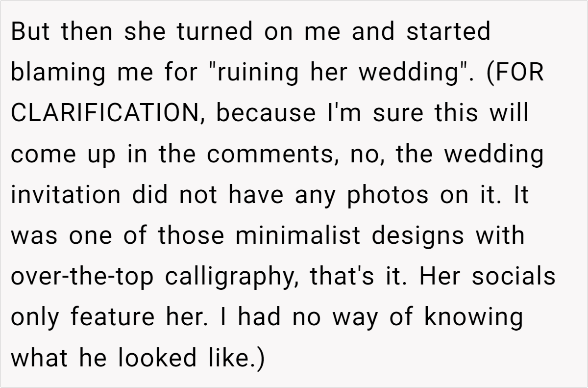Click the word "blaming" in the paragraph
This screenshot has width=588, height=388.
[58, 73]
